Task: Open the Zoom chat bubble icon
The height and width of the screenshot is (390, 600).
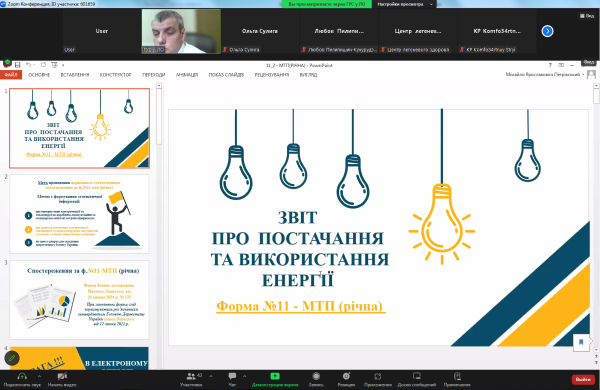Action: coord(232,376)
